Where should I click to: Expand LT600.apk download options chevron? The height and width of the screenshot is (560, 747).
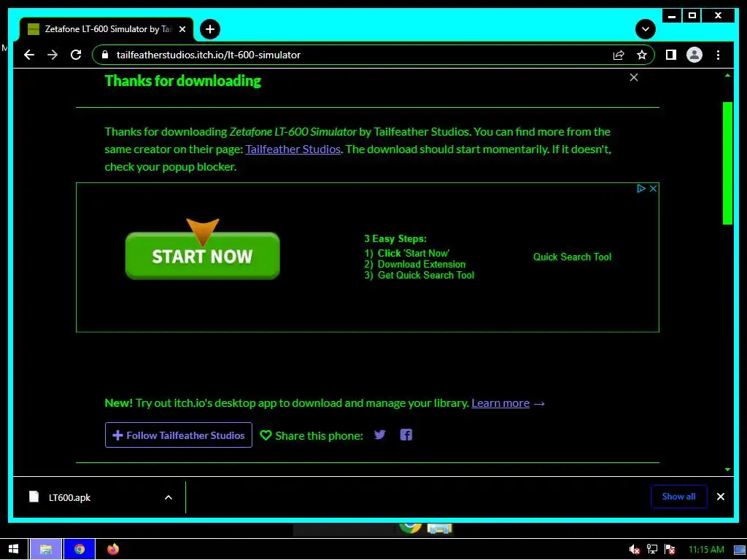(169, 497)
